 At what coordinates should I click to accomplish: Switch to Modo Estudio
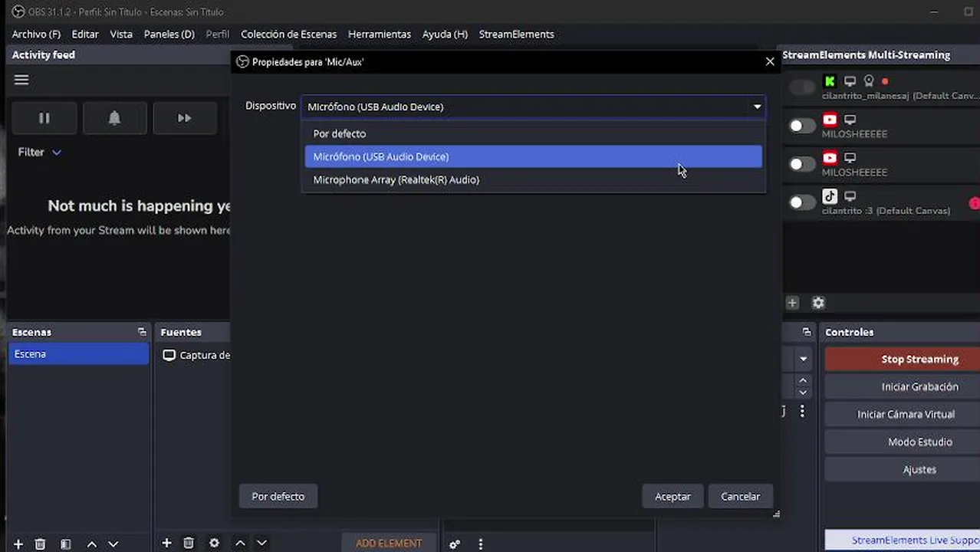pyautogui.click(x=903, y=442)
